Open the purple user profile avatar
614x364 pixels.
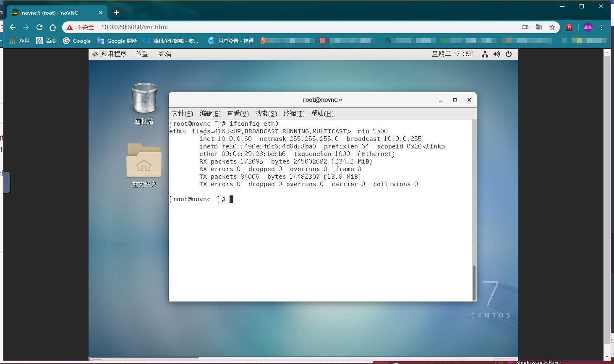[588, 27]
